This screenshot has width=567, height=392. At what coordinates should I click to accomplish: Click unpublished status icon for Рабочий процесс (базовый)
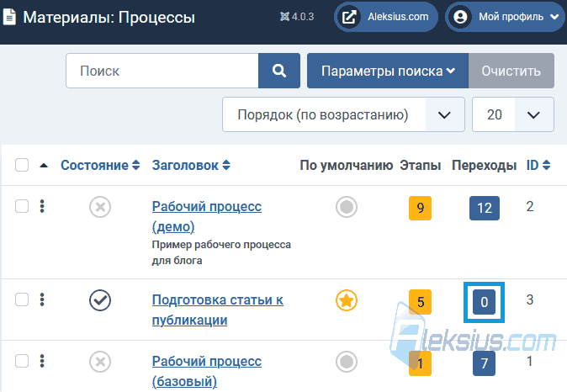click(100, 361)
